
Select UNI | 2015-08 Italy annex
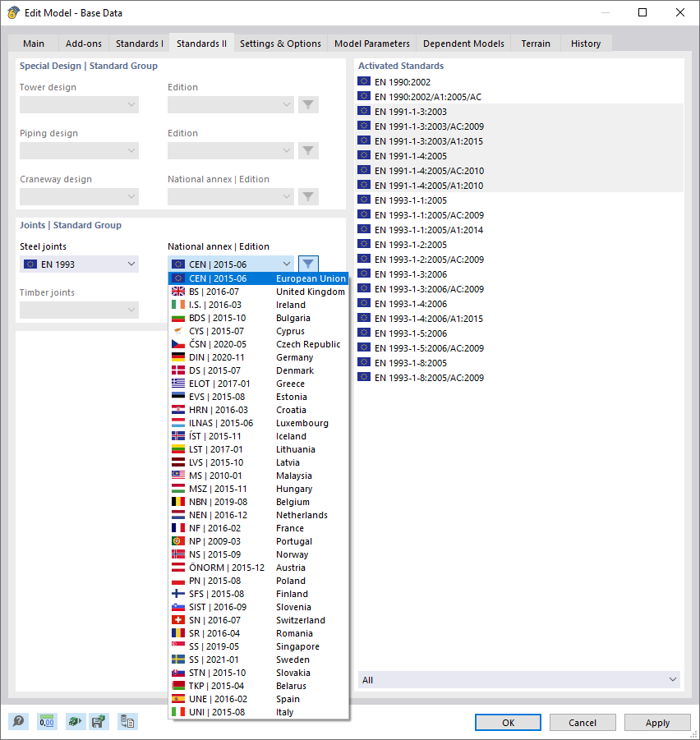(x=258, y=712)
